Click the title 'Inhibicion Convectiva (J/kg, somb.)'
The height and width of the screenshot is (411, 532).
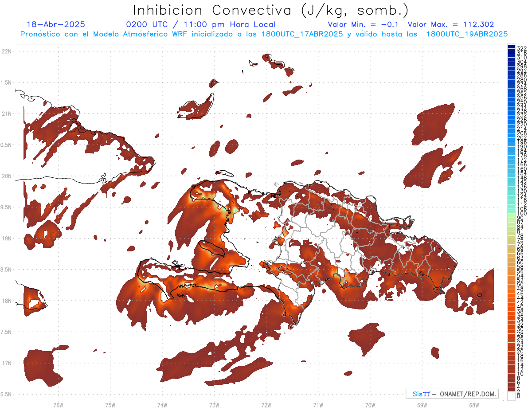tap(271, 10)
